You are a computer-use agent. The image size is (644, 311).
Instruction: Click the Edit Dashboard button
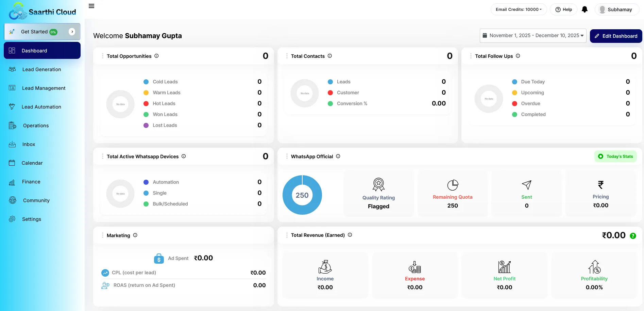pyautogui.click(x=616, y=36)
